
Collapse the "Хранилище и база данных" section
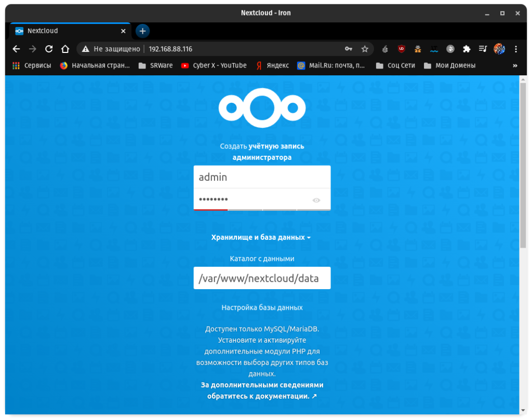261,237
